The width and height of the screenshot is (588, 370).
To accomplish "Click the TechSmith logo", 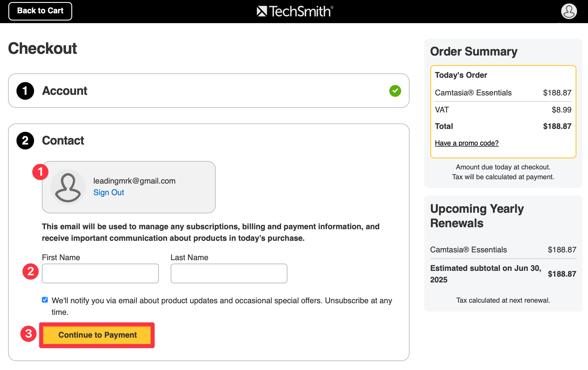I will (295, 11).
